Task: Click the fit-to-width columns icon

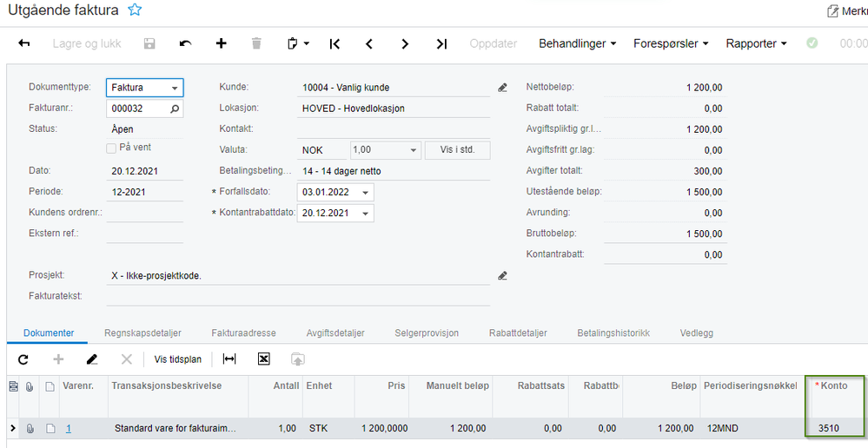Action: pos(229,359)
